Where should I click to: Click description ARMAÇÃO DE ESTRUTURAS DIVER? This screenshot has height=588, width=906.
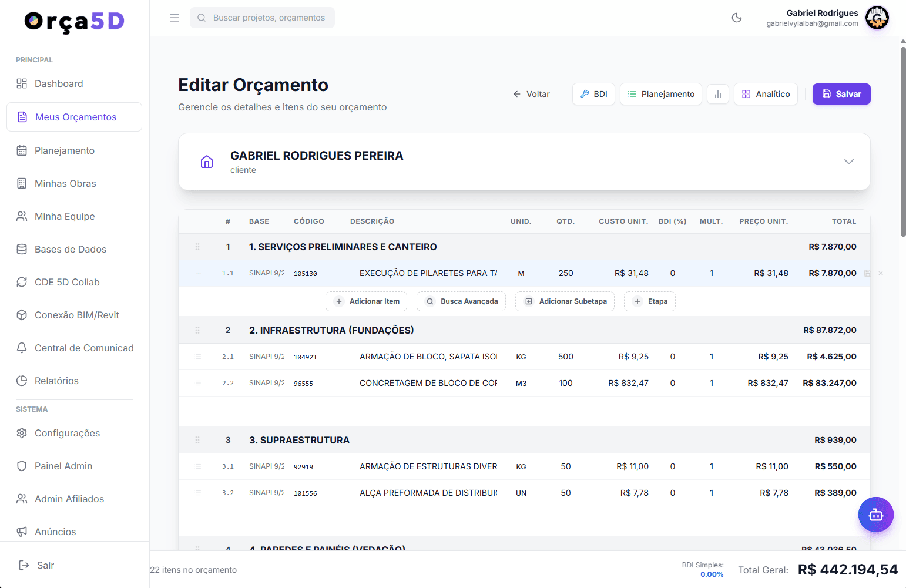(428, 466)
